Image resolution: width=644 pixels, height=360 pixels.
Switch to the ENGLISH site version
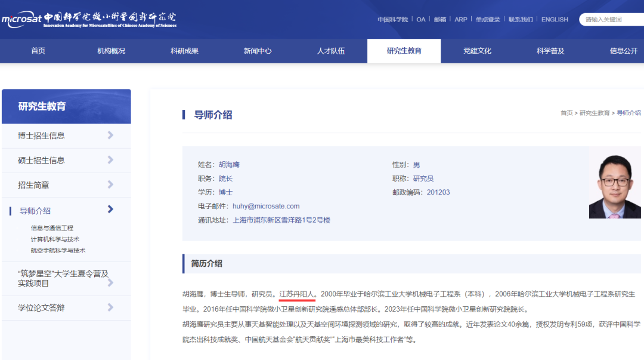pos(555,19)
